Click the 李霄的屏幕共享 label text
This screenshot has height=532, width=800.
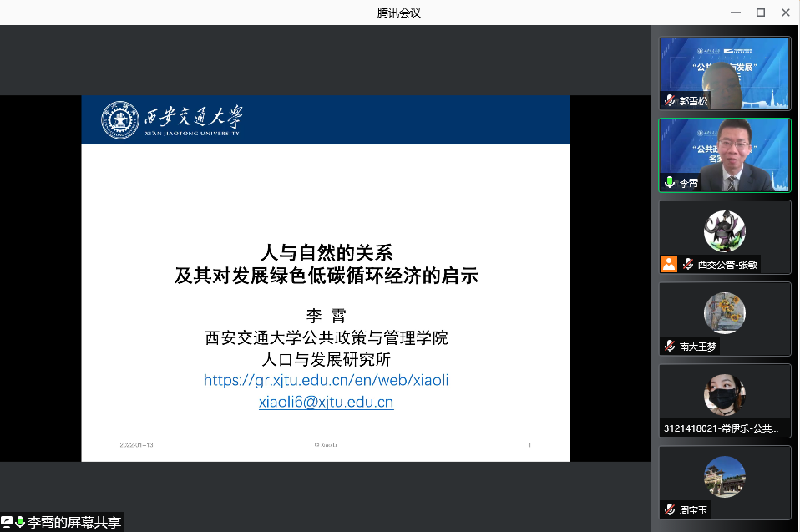(74, 523)
